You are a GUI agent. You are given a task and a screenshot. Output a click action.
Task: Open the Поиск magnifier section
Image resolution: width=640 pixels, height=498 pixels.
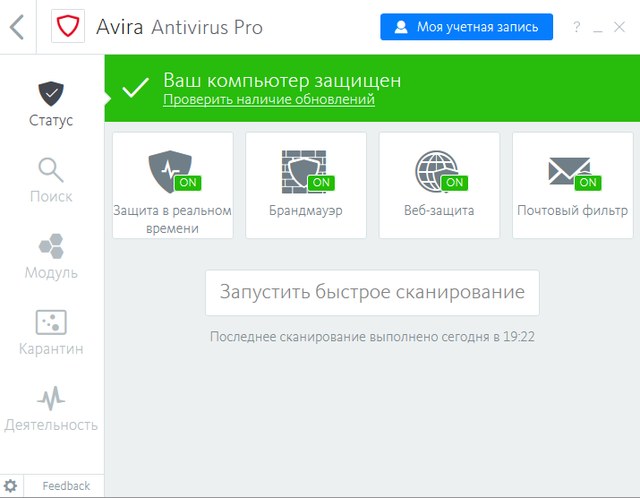click(x=51, y=180)
